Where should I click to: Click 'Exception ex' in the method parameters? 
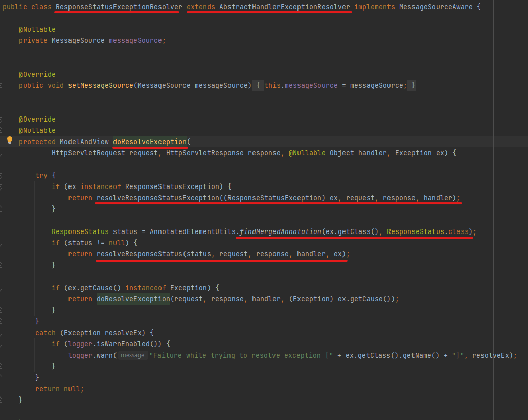(420, 153)
